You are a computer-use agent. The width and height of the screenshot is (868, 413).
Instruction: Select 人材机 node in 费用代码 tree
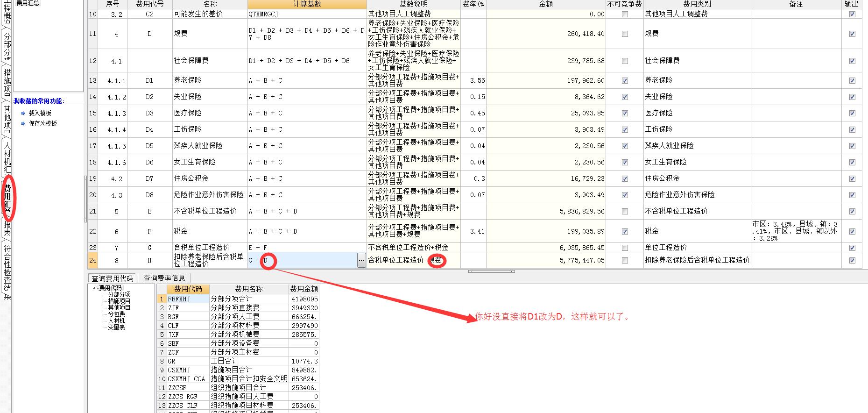(116, 320)
